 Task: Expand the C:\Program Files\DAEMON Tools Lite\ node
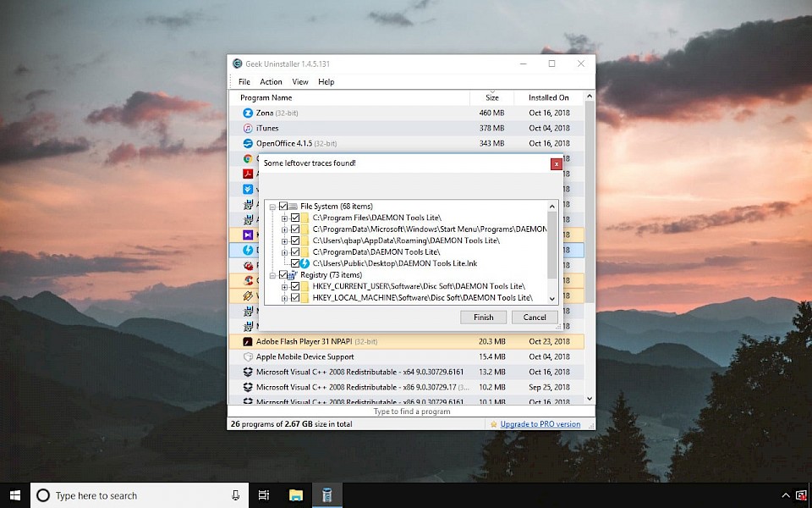284,218
